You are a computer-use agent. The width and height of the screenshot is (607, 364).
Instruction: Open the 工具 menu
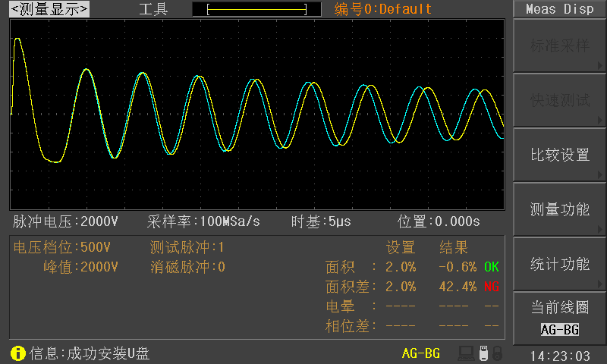(153, 9)
